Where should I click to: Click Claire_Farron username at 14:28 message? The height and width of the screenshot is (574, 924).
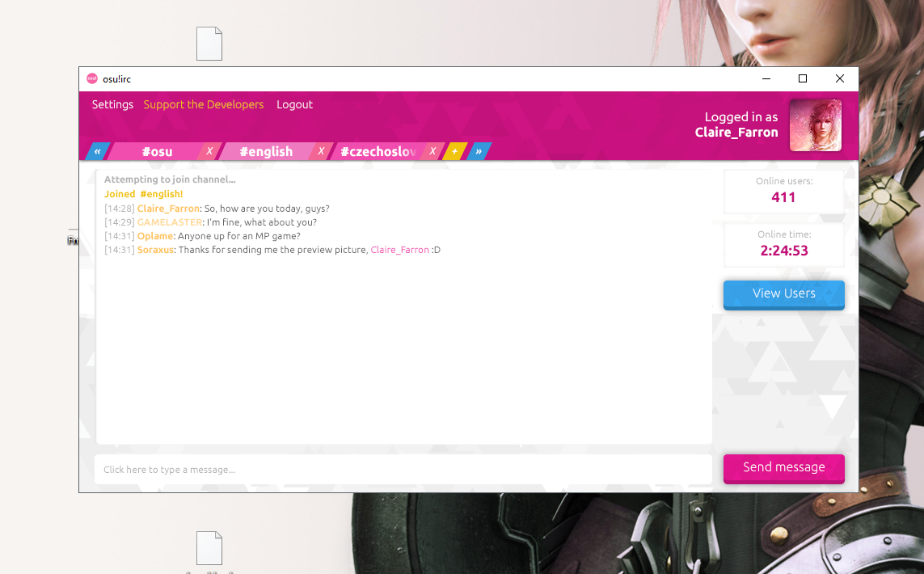(168, 209)
